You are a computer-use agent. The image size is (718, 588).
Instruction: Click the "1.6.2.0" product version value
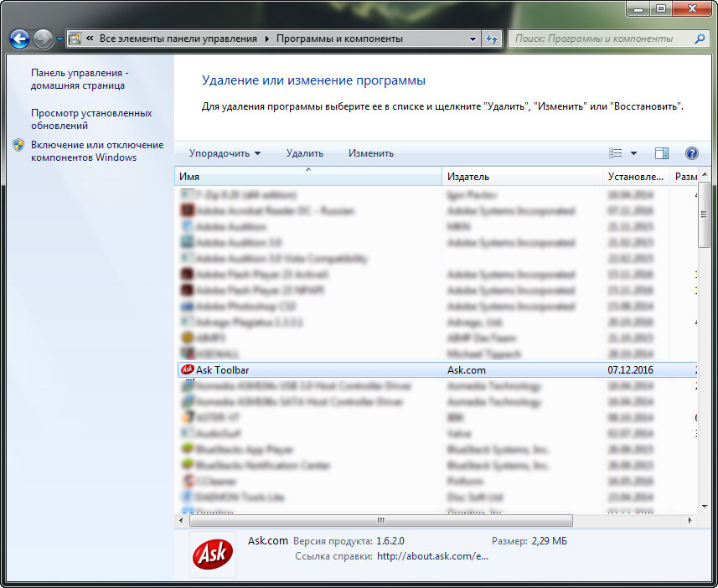[390, 541]
